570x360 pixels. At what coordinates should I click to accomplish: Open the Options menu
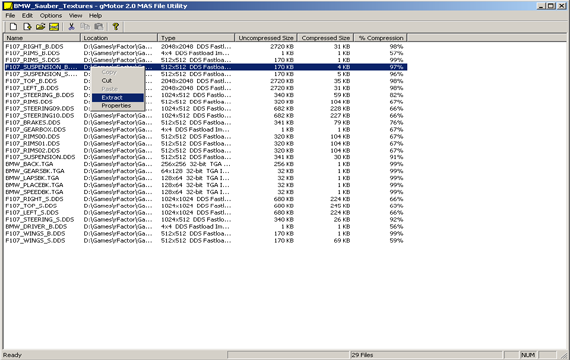pos(51,16)
